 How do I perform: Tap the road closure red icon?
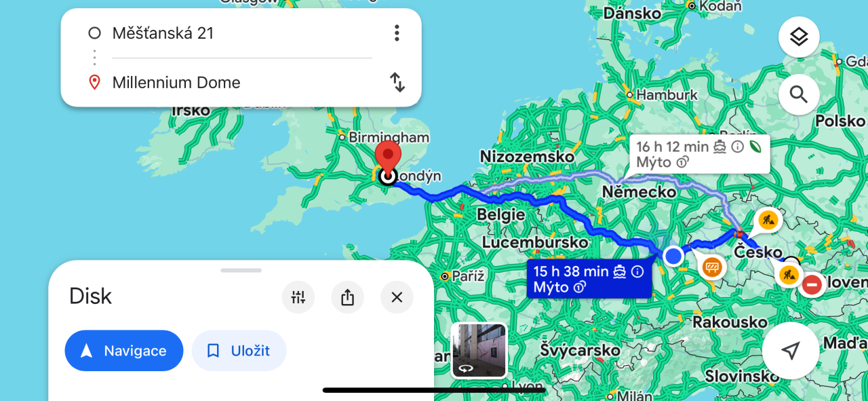(811, 284)
